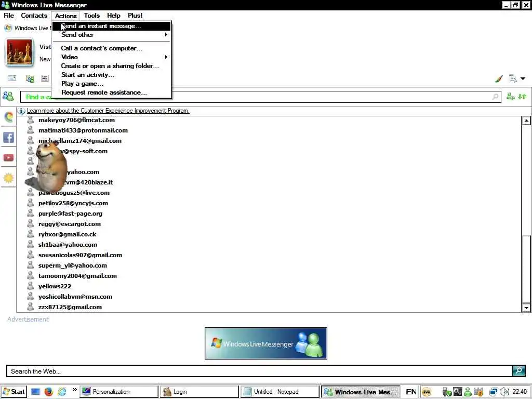Choose Call a contact's computer
The width and height of the screenshot is (532, 399).
coord(111,48)
